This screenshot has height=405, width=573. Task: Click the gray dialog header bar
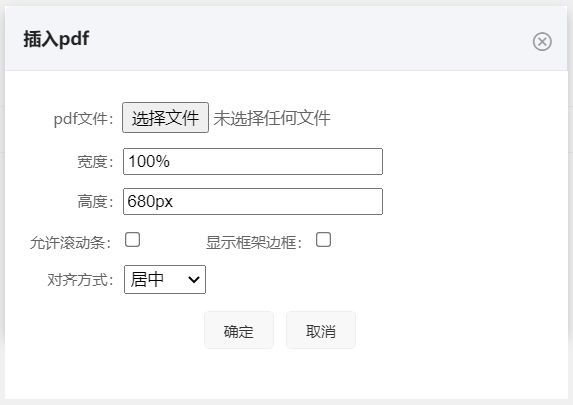(x=286, y=38)
